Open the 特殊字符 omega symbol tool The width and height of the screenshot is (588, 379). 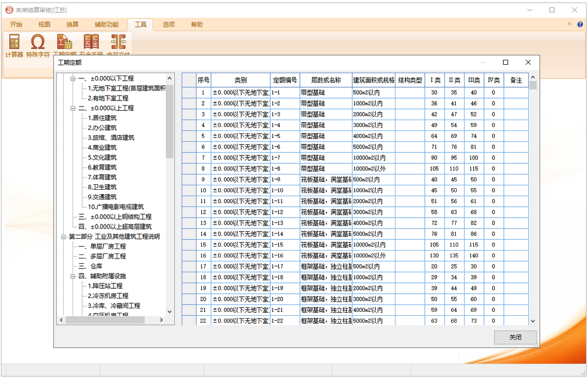38,46
